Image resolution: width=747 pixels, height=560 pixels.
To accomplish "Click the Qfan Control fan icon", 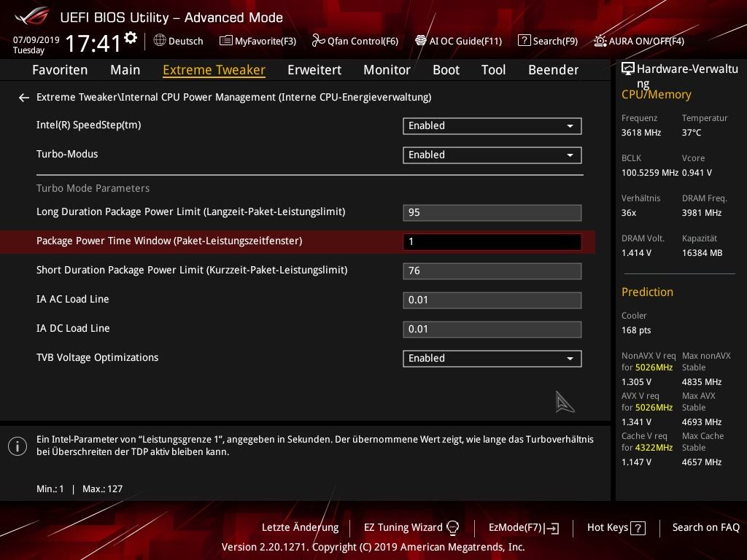I will tap(318, 41).
